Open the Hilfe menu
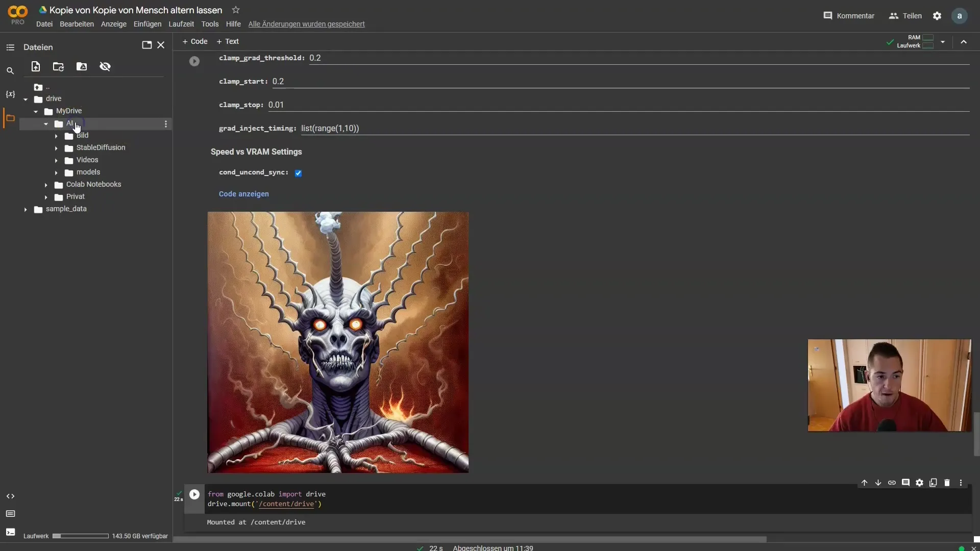 233,24
